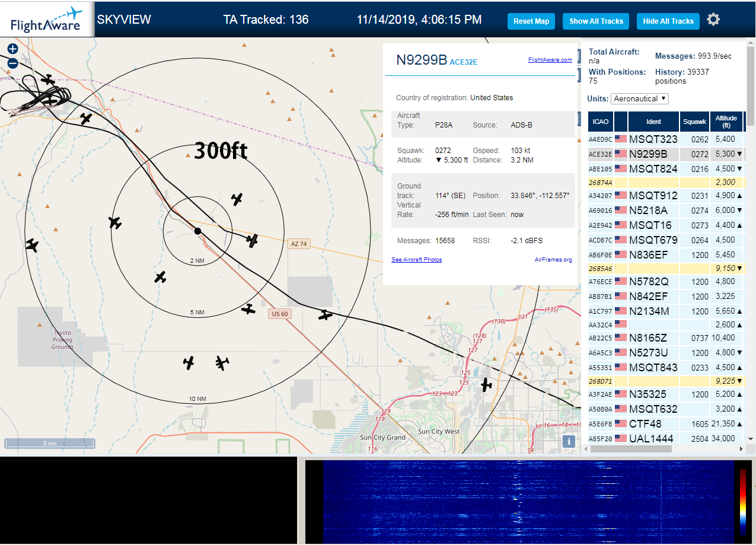The height and width of the screenshot is (545, 756).
Task: Select the N8165Z row in the table
Action: (x=666, y=337)
